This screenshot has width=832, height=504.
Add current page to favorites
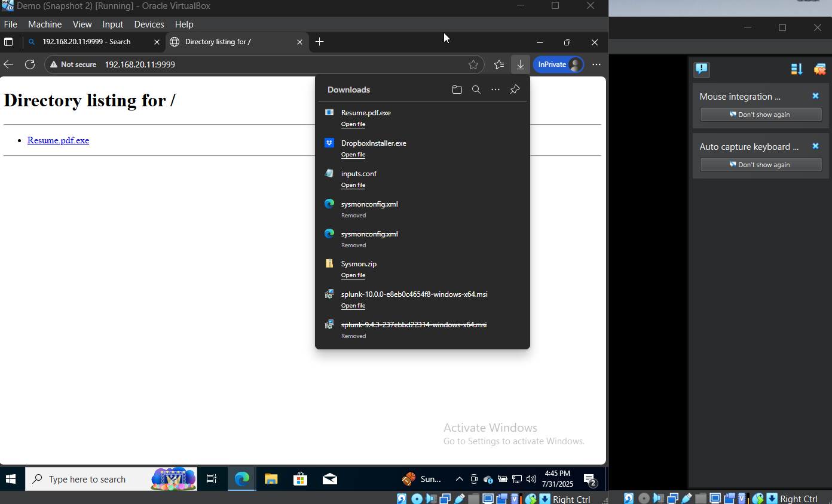[x=473, y=64]
